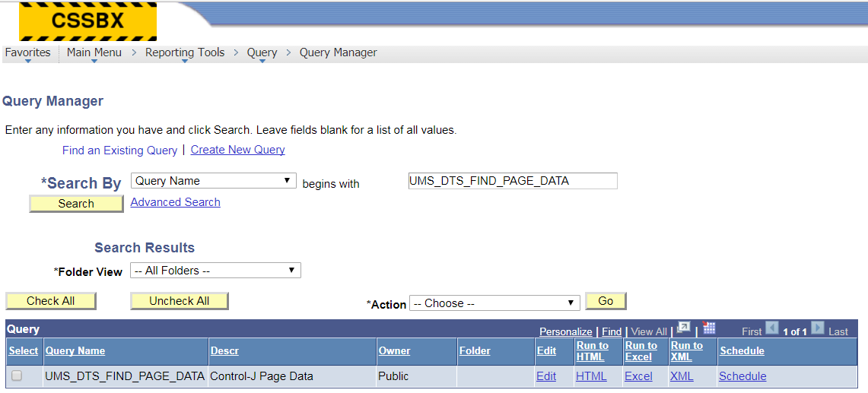
Task: Expand the Favorites menu
Action: point(27,52)
